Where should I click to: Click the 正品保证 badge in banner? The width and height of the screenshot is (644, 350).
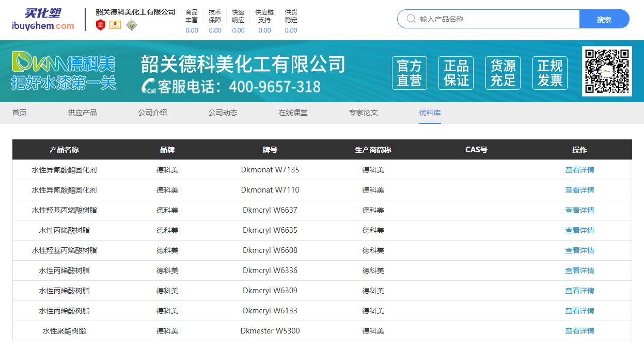tap(456, 73)
